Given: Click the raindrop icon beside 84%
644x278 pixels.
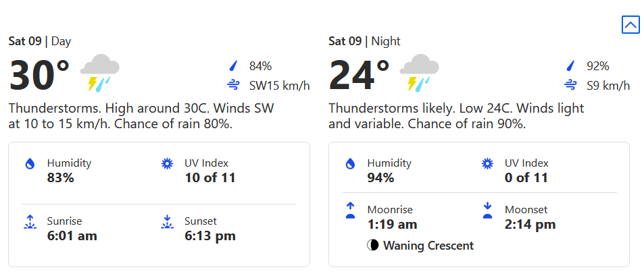Looking at the screenshot, I should [234, 66].
